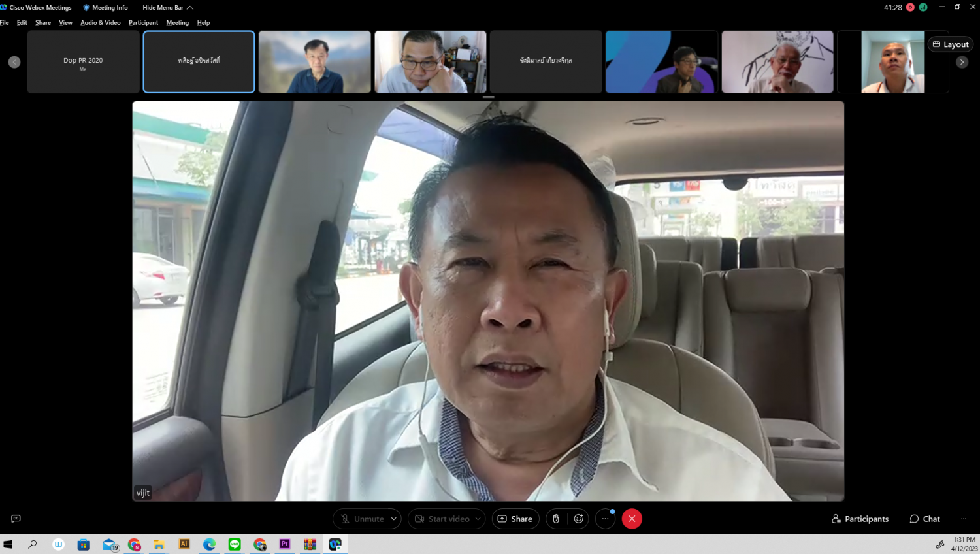Image resolution: width=980 pixels, height=554 pixels.
Task: Open the Windows Start menu
Action: pyautogui.click(x=8, y=544)
